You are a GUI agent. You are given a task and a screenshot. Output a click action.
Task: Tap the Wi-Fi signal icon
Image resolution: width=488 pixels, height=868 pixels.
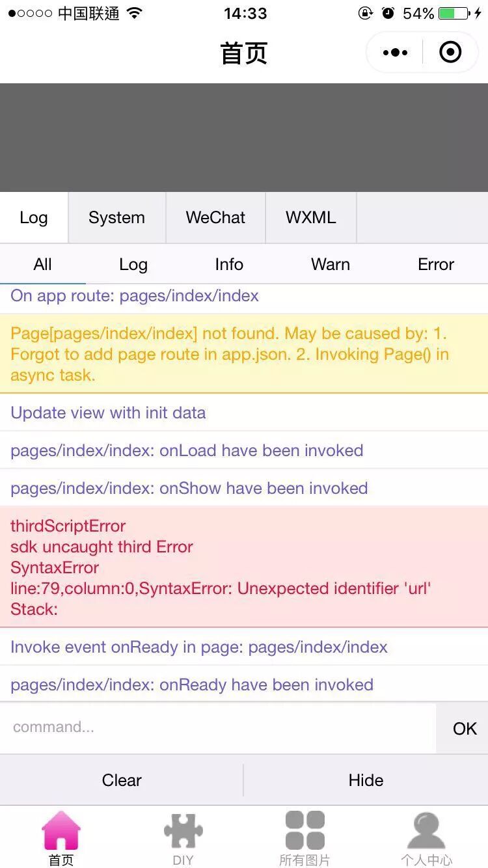(x=135, y=13)
